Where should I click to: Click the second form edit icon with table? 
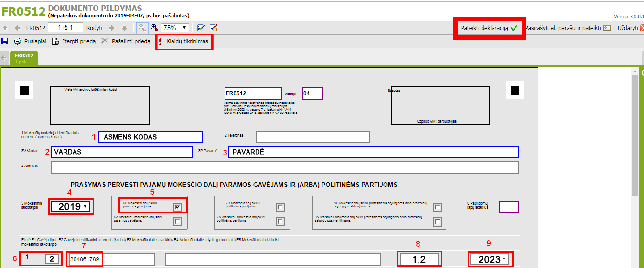(x=214, y=28)
